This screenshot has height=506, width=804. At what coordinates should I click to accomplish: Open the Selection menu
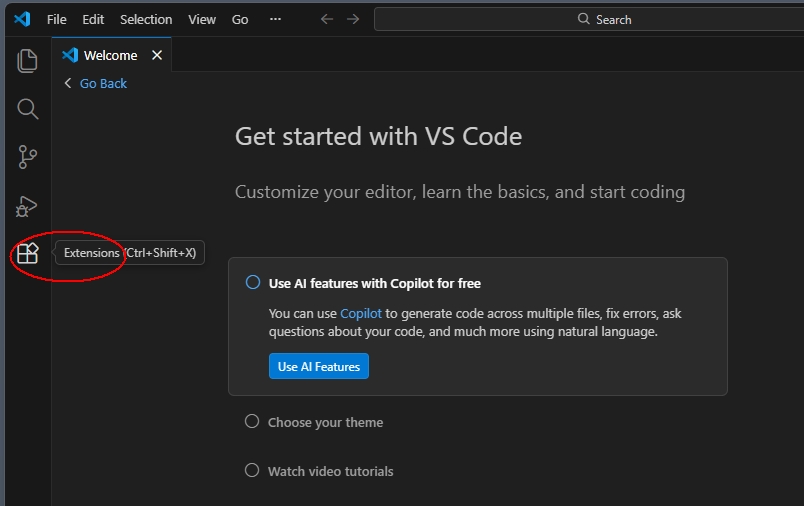(x=146, y=19)
